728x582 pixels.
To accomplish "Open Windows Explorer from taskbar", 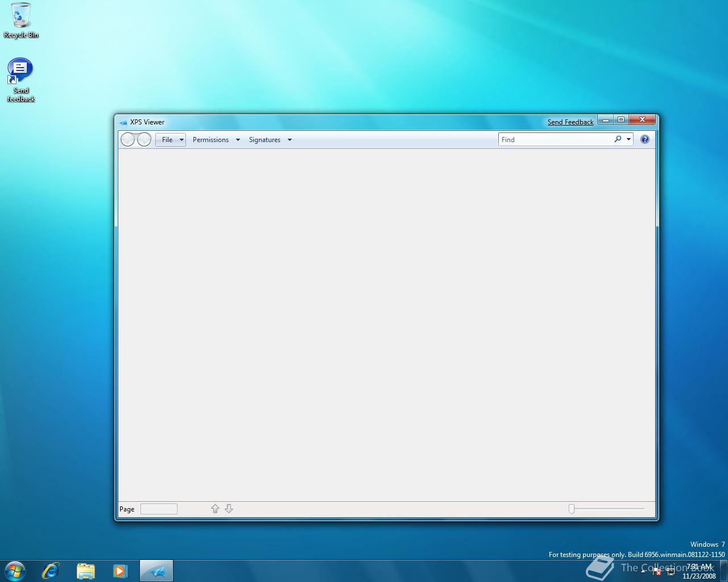I will [x=85, y=571].
